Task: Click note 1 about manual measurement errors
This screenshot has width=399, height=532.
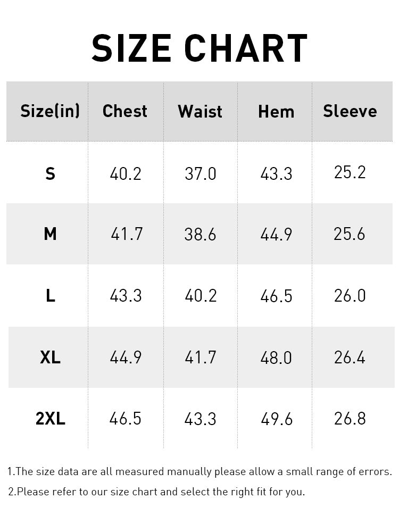Action: [199, 471]
